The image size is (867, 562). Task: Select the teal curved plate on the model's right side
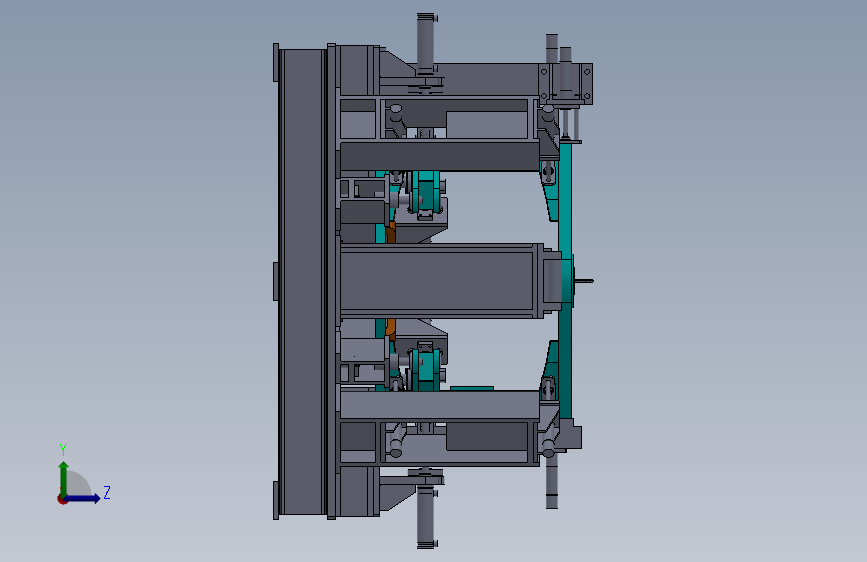pos(565,282)
